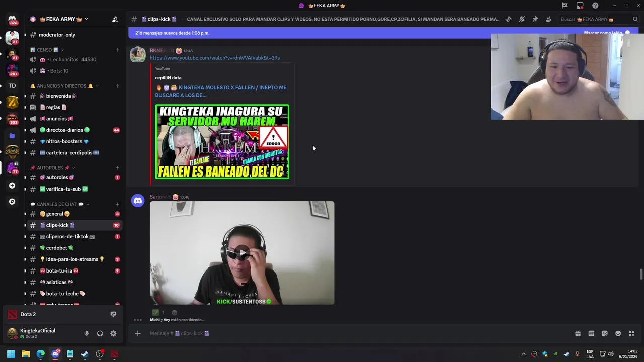Screen dimensions: 644x362
Task: Open the Add a Server plus icon
Action: (x=12, y=185)
